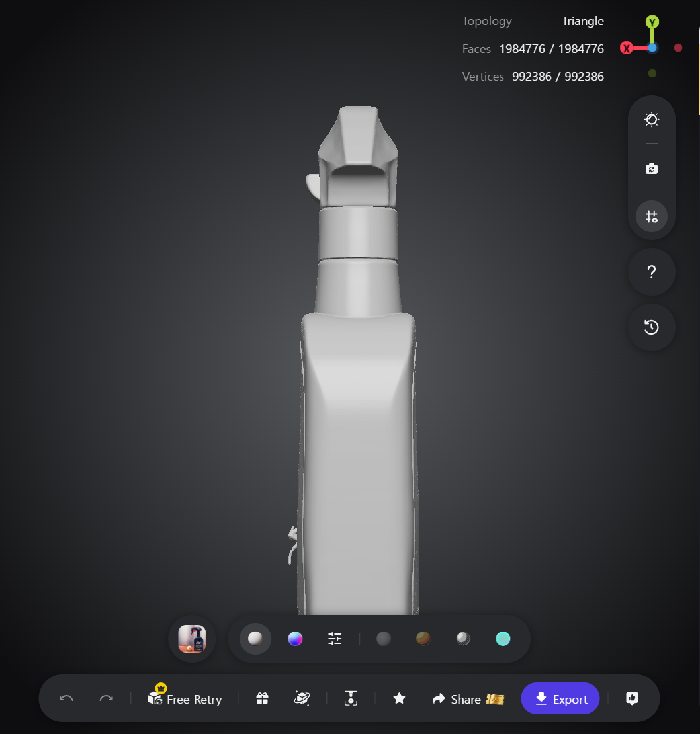Click the star favorite icon
This screenshot has height=734, width=700.
click(399, 698)
